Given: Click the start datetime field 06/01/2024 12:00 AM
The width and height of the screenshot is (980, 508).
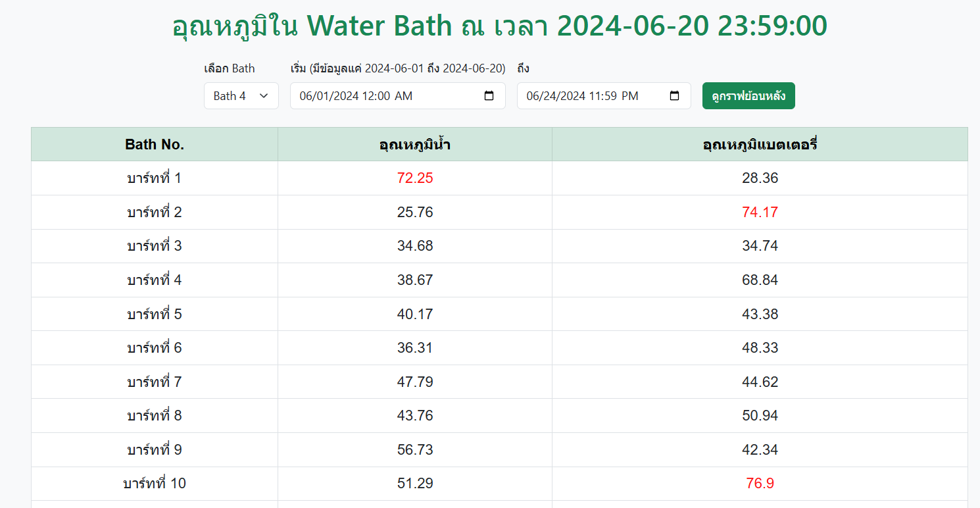Looking at the screenshot, I should [398, 96].
